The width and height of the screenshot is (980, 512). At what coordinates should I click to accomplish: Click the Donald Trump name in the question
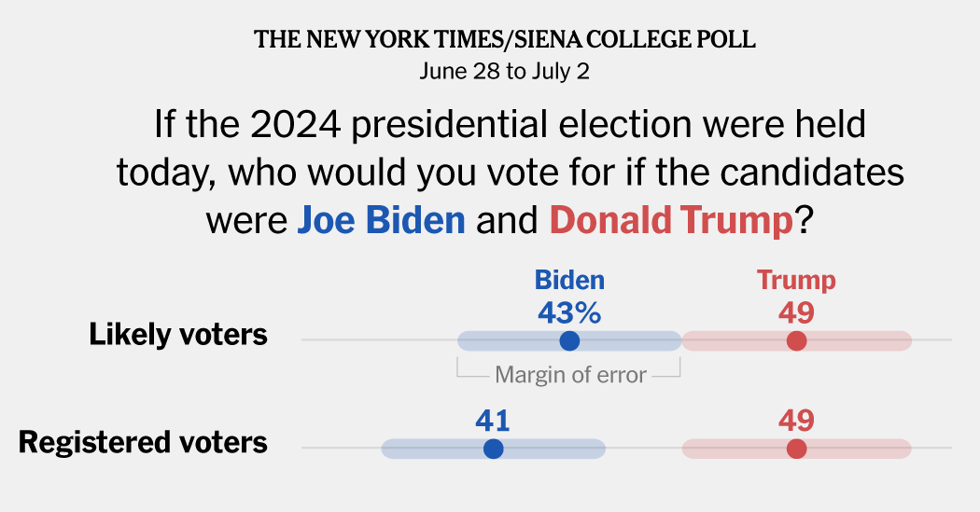pyautogui.click(x=671, y=220)
